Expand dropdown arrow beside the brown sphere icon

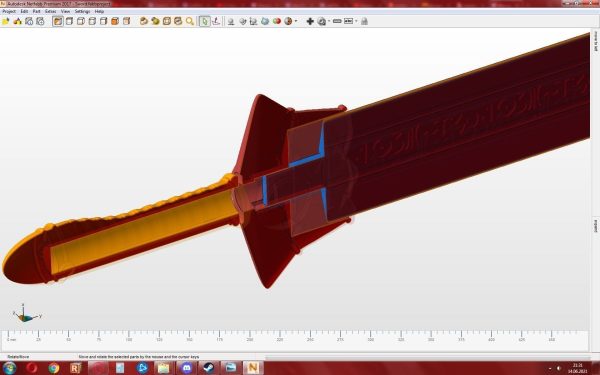click(296, 21)
